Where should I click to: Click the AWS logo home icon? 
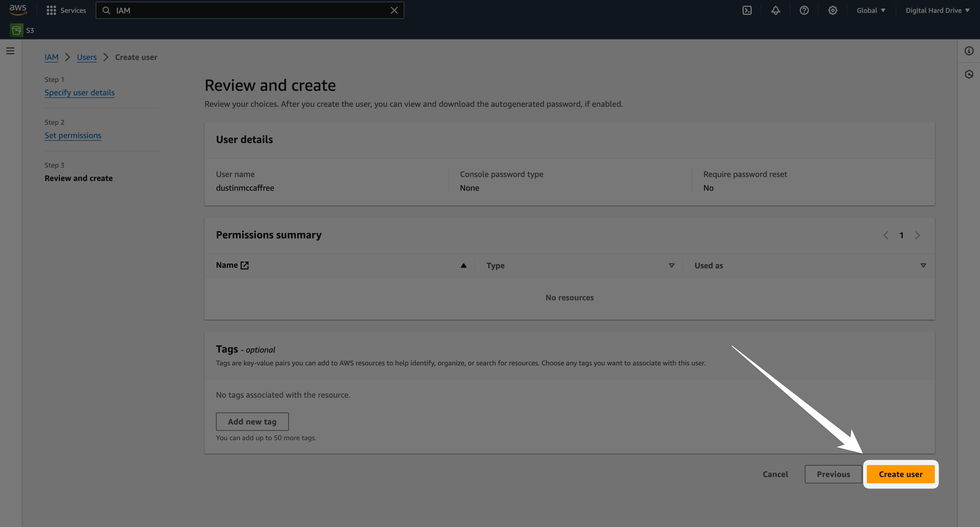pyautogui.click(x=18, y=9)
